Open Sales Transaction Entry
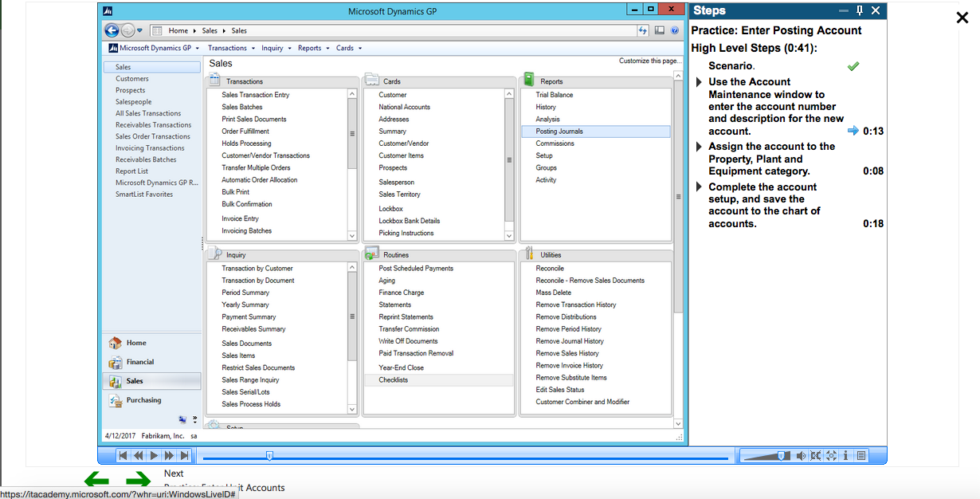 (256, 95)
